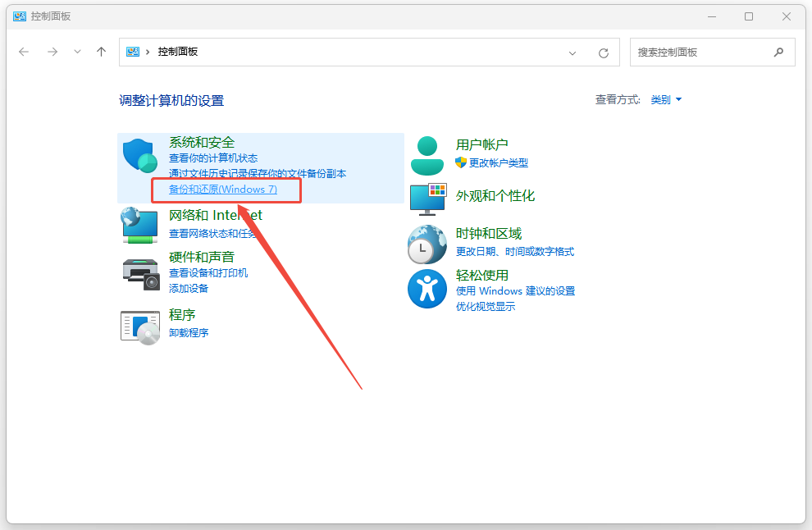Open 轻松使用 category heading
This screenshot has height=530, width=812.
coord(482,275)
